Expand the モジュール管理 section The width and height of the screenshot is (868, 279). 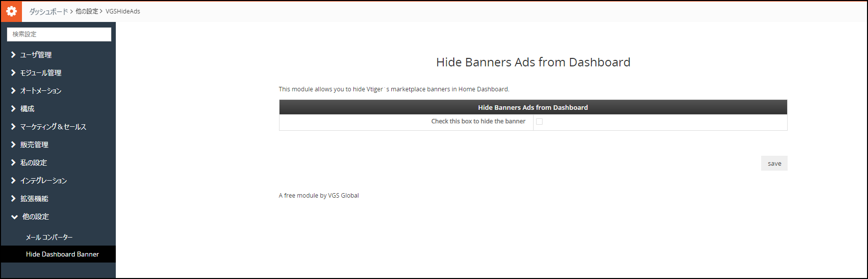pyautogui.click(x=40, y=73)
